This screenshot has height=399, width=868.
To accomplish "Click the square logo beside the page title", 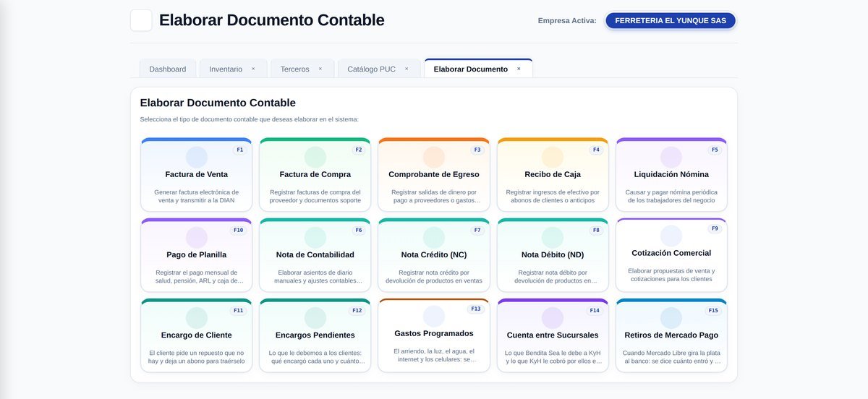I will (x=141, y=20).
